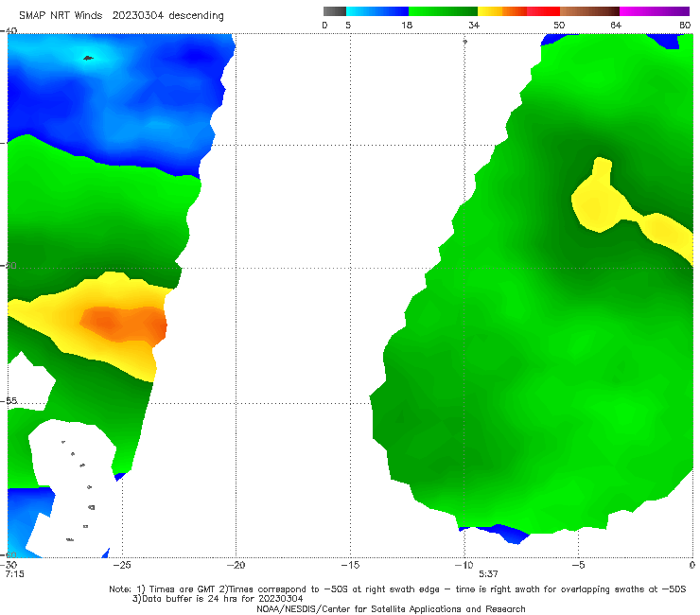
Task: Click the orange wind maximum in the left swath
Action: click(x=124, y=324)
